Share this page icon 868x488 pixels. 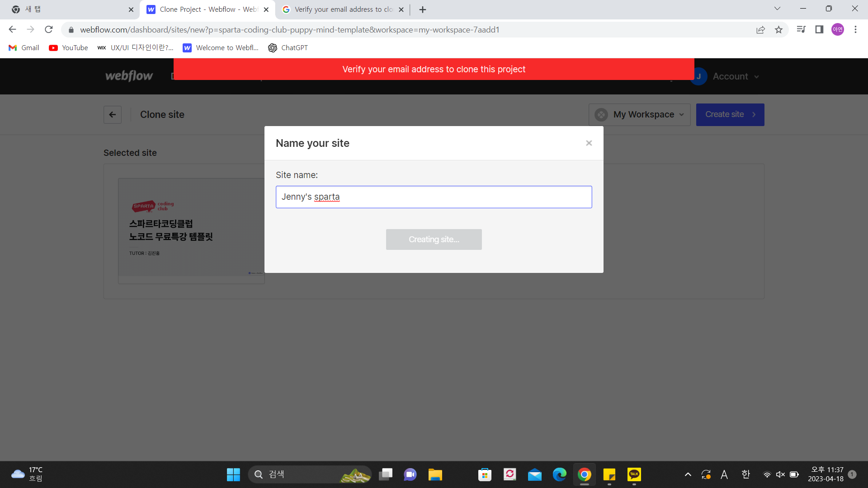click(x=760, y=30)
